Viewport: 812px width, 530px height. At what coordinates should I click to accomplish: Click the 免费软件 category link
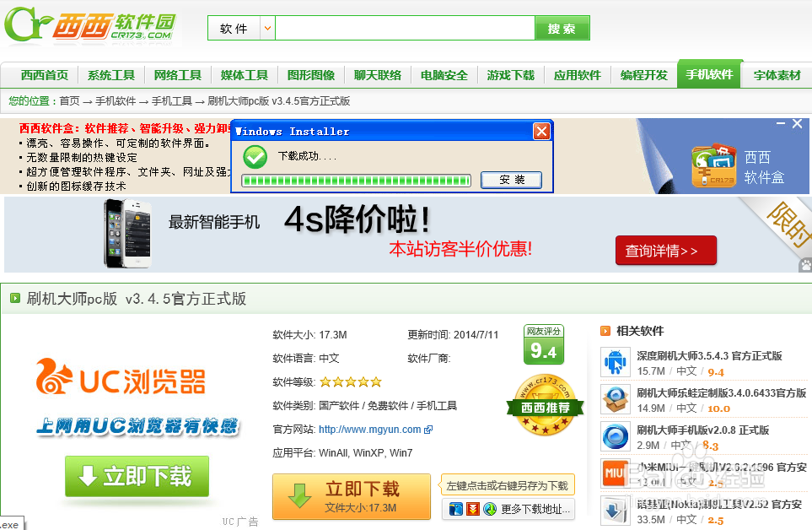387,406
